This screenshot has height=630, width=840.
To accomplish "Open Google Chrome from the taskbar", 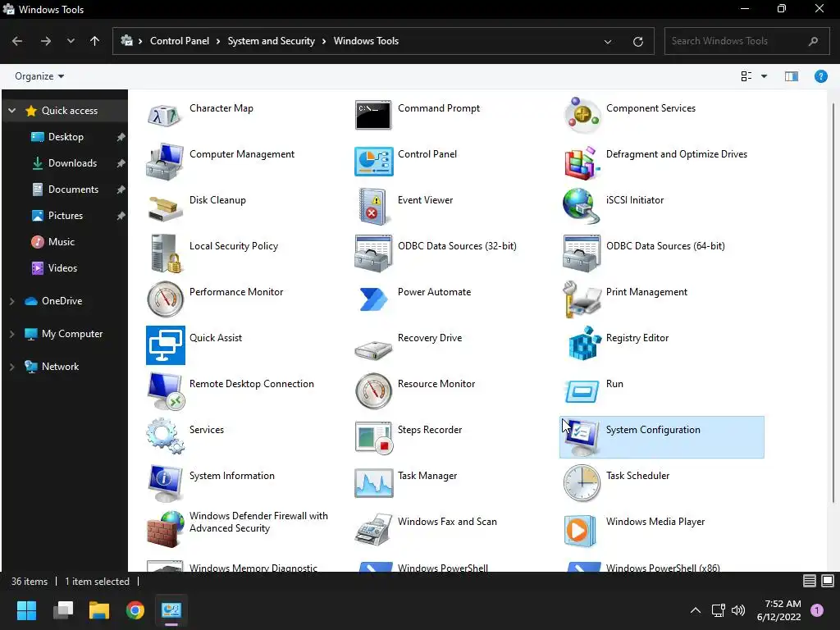I will pos(135,610).
